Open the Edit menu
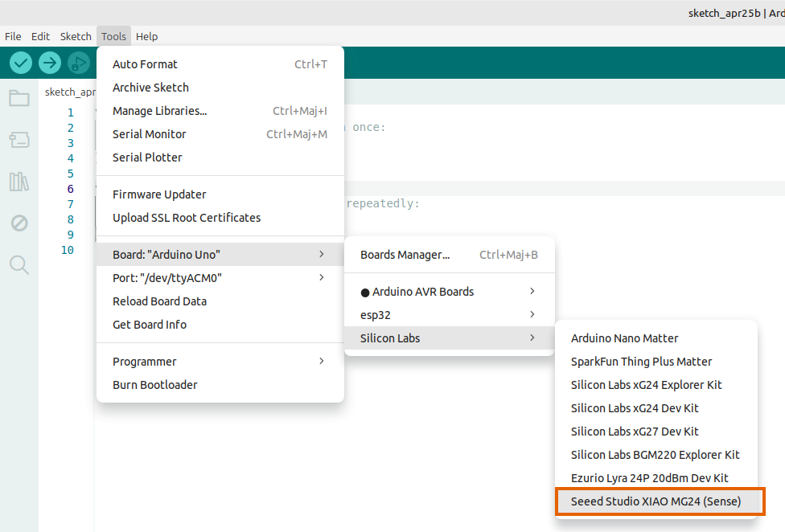Viewport: 785px width, 532px height. point(40,36)
